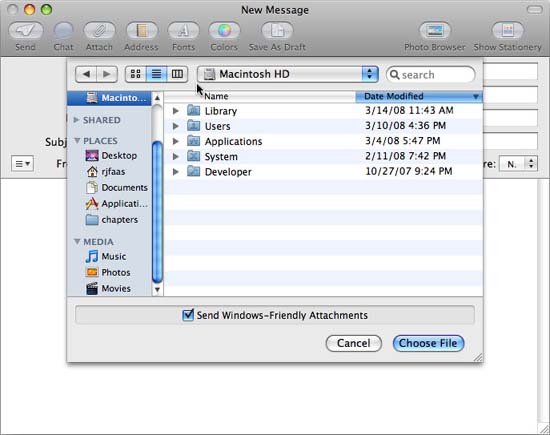The width and height of the screenshot is (550, 435).
Task: Open the Address panel icon
Action: 142,31
